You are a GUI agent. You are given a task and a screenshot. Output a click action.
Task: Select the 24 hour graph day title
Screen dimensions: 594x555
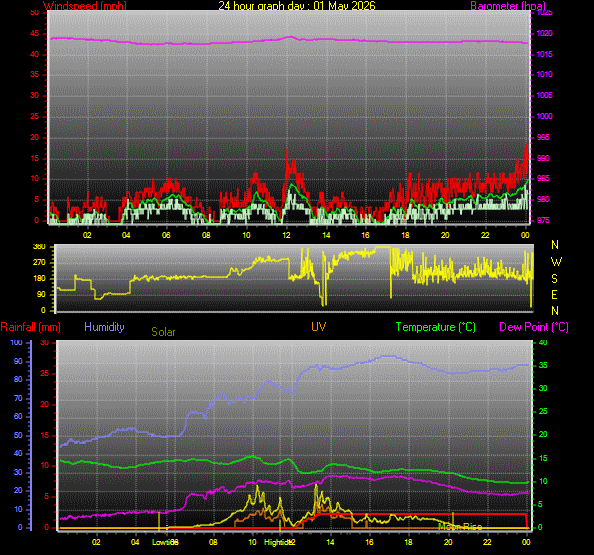(297, 6)
